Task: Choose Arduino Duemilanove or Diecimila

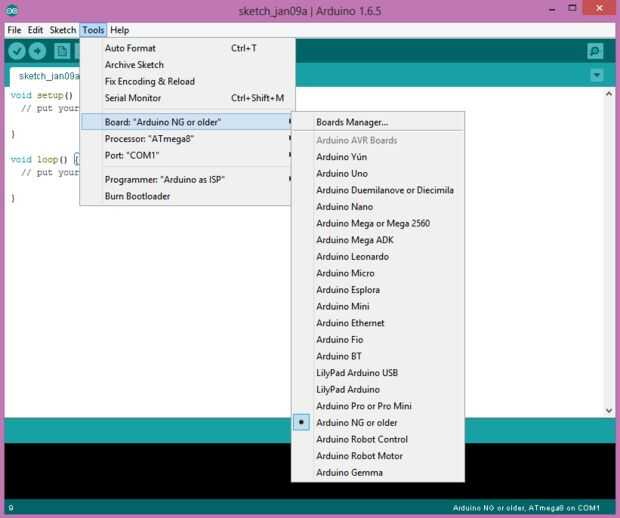Action: pos(378,190)
